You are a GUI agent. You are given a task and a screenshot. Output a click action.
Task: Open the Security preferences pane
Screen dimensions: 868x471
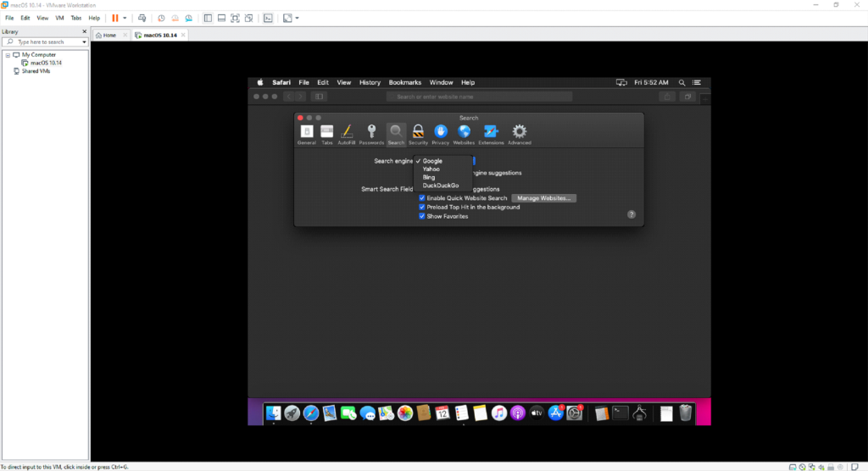click(x=418, y=135)
